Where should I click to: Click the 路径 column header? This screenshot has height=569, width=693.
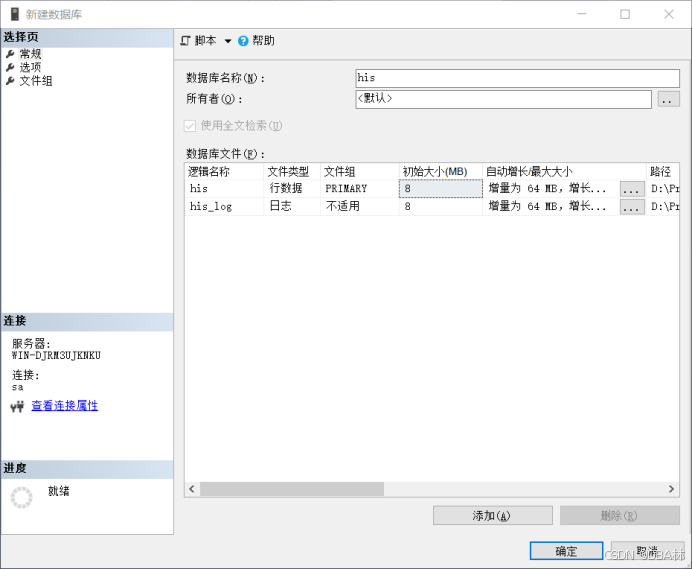pyautogui.click(x=663, y=172)
